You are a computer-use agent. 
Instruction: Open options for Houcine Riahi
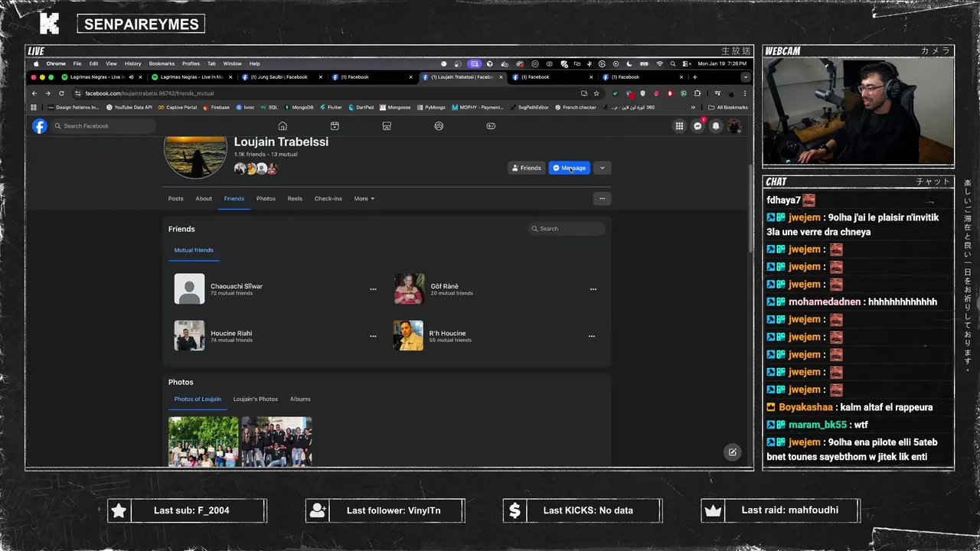click(373, 336)
